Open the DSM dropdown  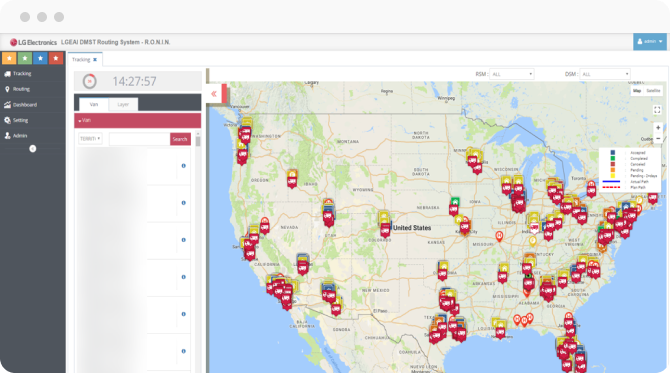click(x=604, y=74)
